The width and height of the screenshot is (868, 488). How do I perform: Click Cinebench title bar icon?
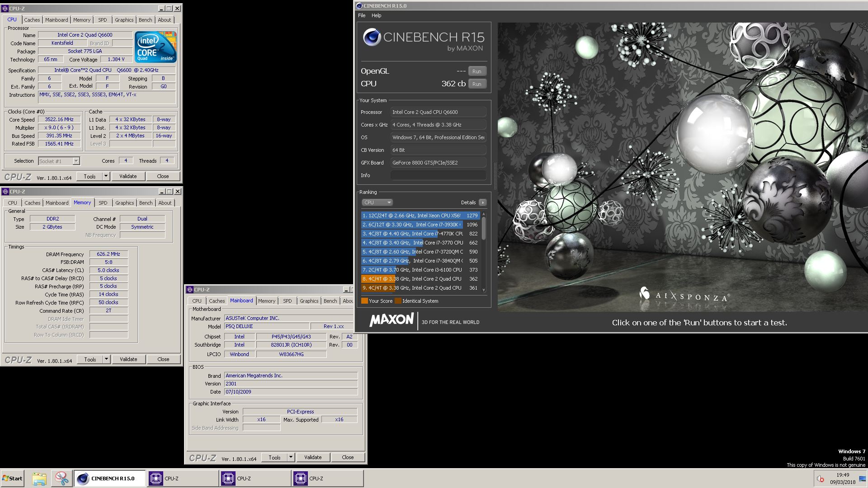coord(359,5)
